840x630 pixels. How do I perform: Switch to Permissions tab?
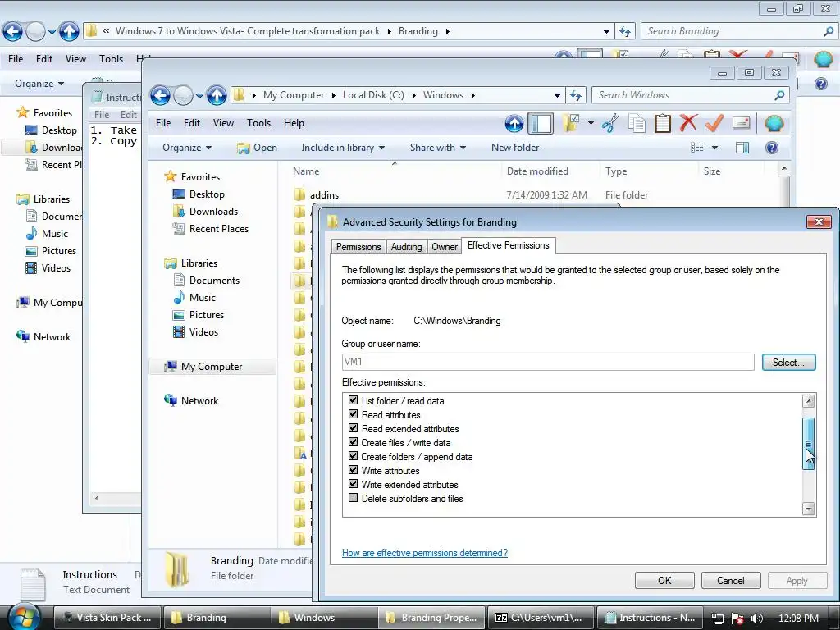[x=358, y=246]
